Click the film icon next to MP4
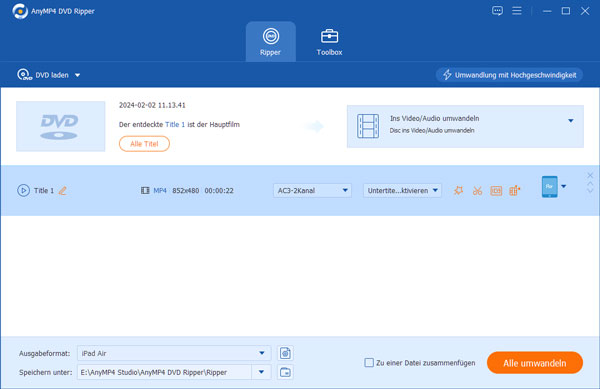Viewport: 600px width, 389px height. pyautogui.click(x=145, y=190)
